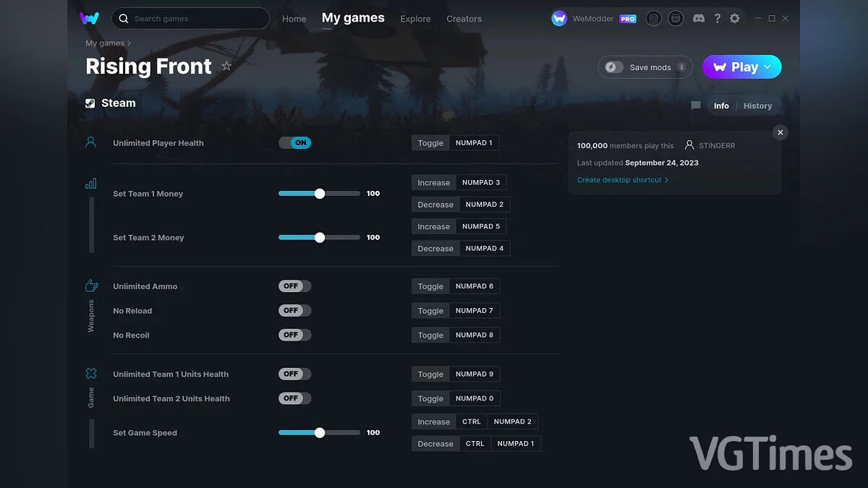Click the WeModder username text
The height and width of the screenshot is (488, 868).
(593, 19)
